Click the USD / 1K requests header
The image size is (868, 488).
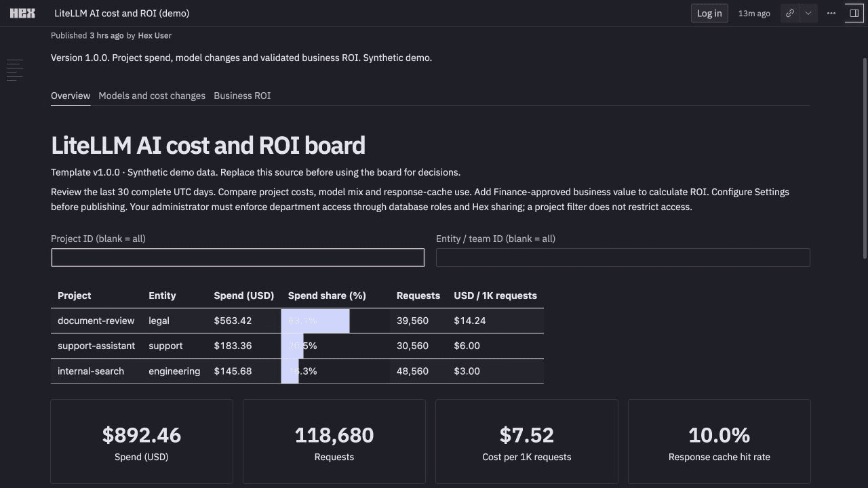(495, 296)
